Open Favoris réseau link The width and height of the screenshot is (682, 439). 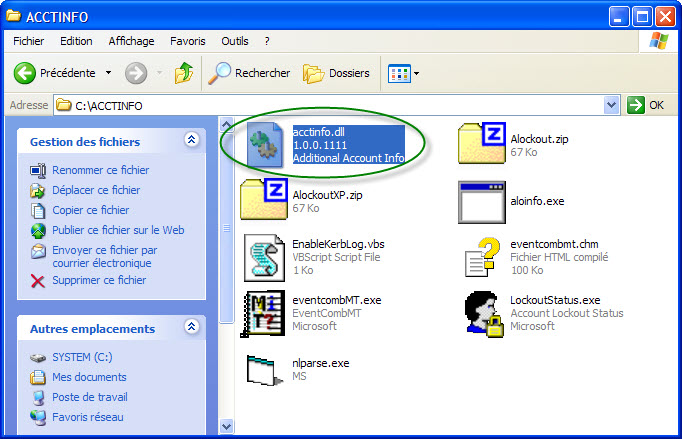click(x=88, y=417)
